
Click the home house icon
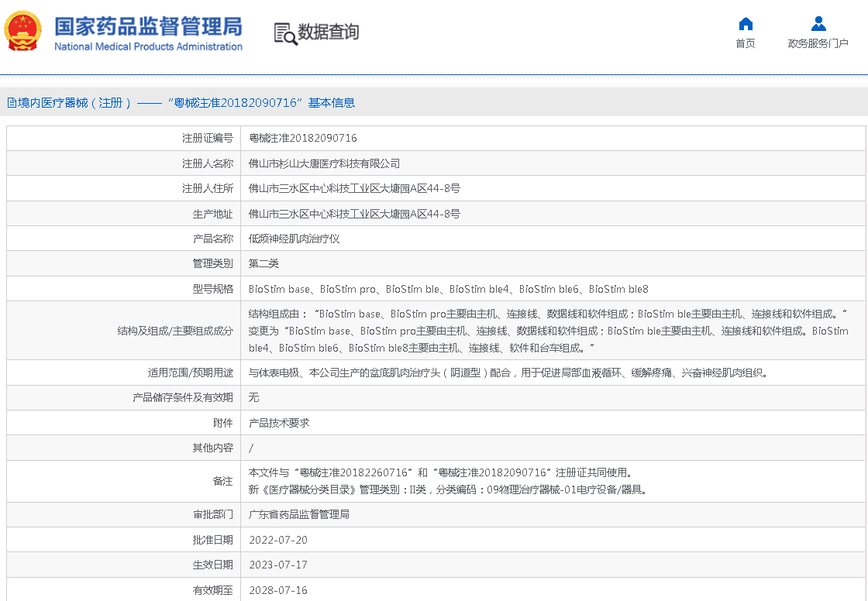pyautogui.click(x=746, y=23)
